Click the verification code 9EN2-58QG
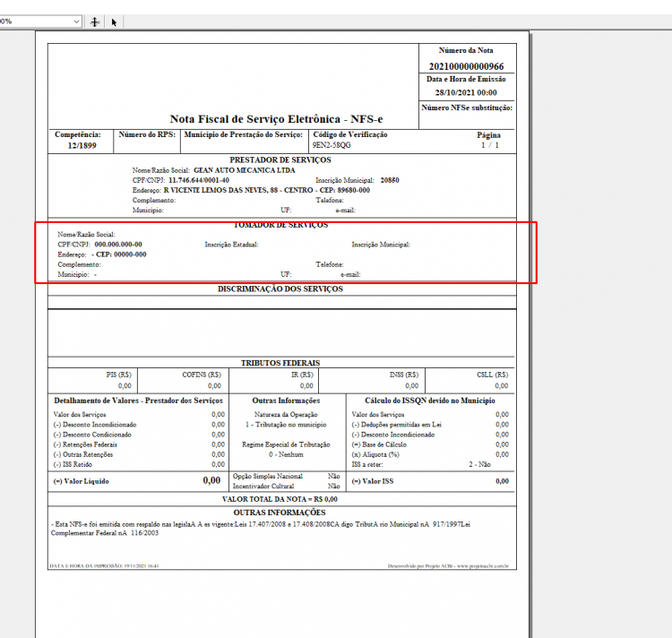This screenshot has height=638, width=672. coord(332,145)
